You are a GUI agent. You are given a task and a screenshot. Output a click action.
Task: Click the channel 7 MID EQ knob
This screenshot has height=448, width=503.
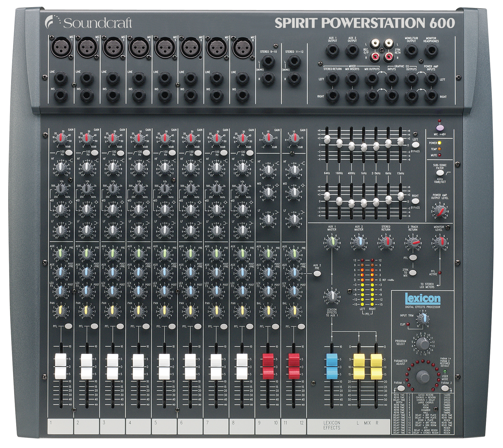216,210
